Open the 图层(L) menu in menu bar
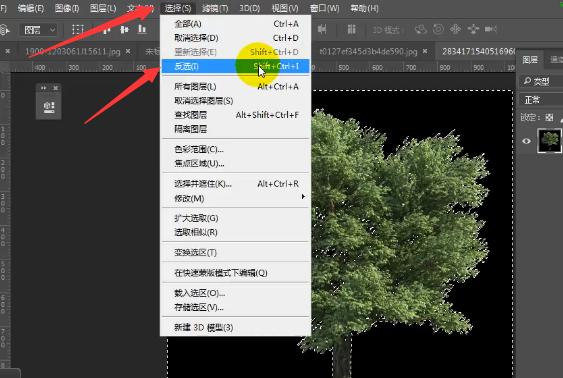The width and height of the screenshot is (563, 378). tap(103, 8)
